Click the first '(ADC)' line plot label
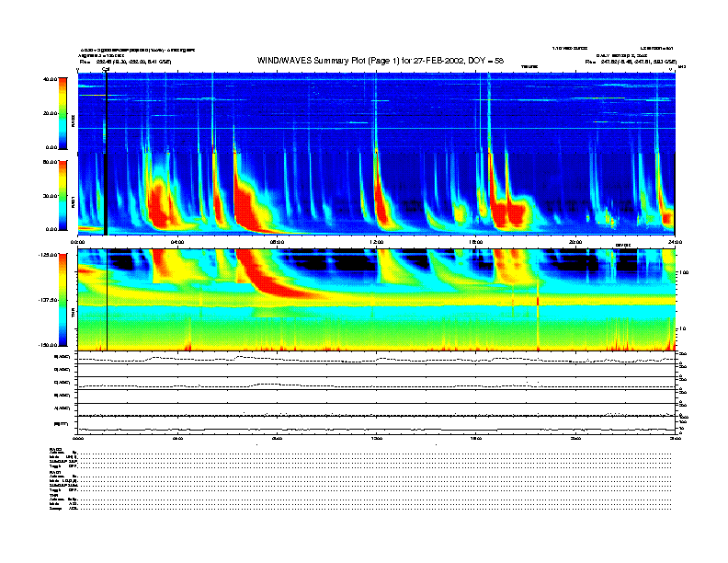The image size is (728, 563). [63, 357]
